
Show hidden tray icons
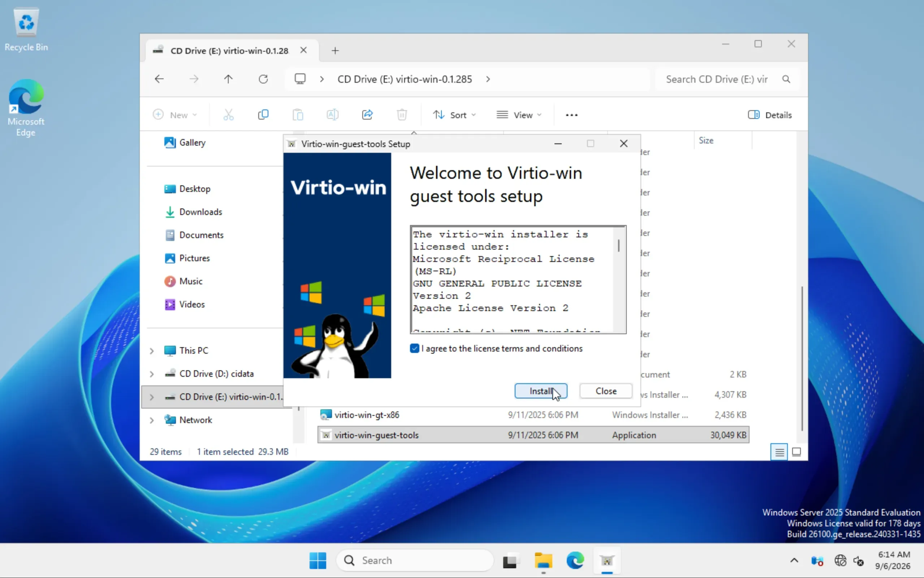tap(794, 561)
